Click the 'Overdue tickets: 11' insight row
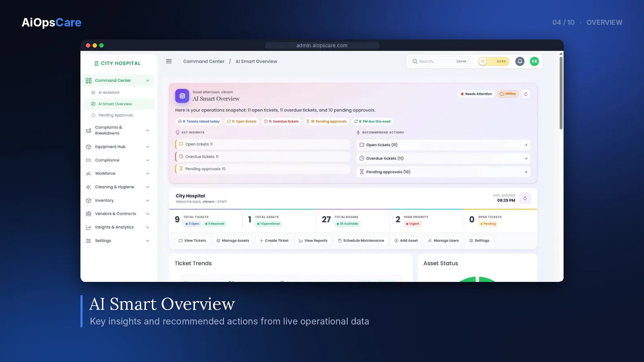The height and width of the screenshot is (362, 644). (x=263, y=157)
